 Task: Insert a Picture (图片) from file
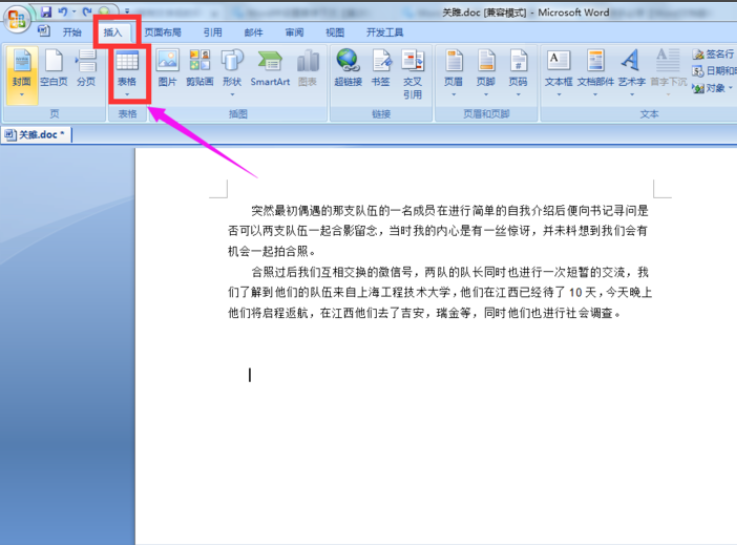(x=167, y=69)
